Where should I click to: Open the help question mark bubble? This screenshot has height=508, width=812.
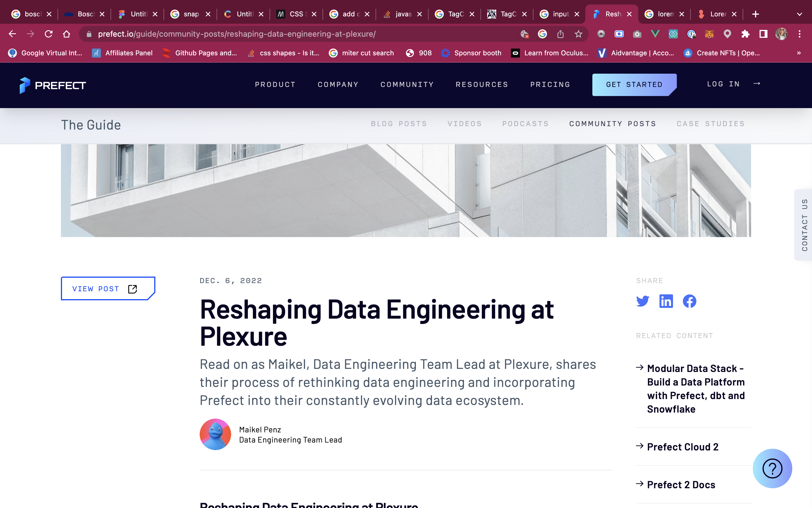coord(773,468)
